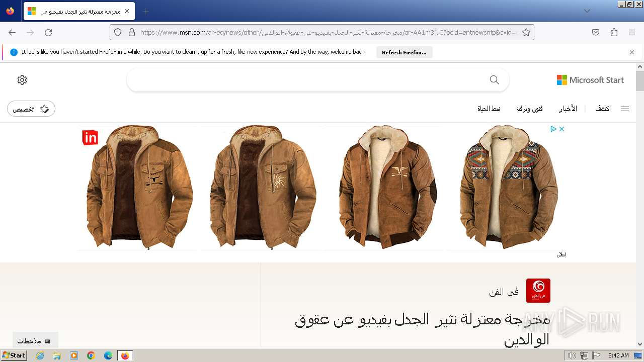644x362 pixels.
Task: Select the فنون وترفيه navigation item
Action: (x=529, y=109)
